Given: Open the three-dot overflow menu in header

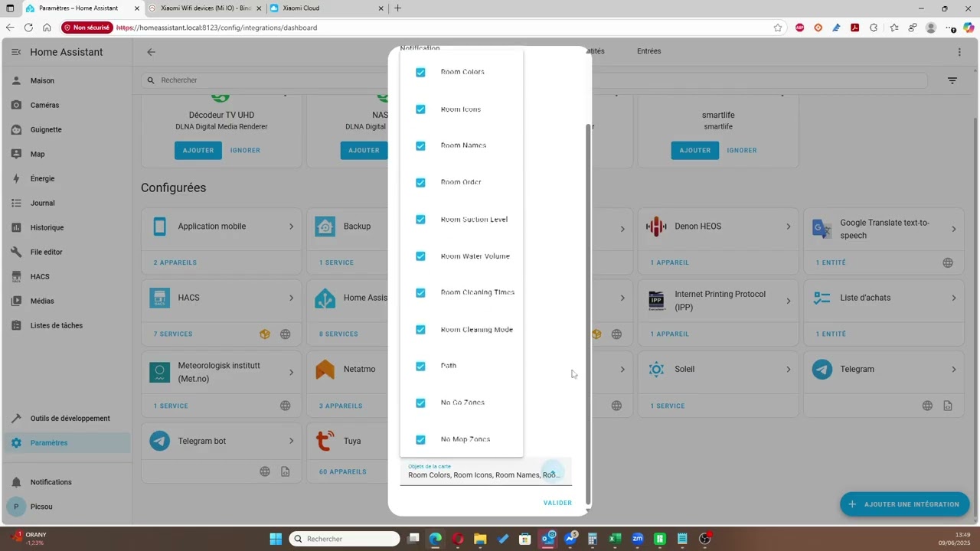Looking at the screenshot, I should click(959, 52).
